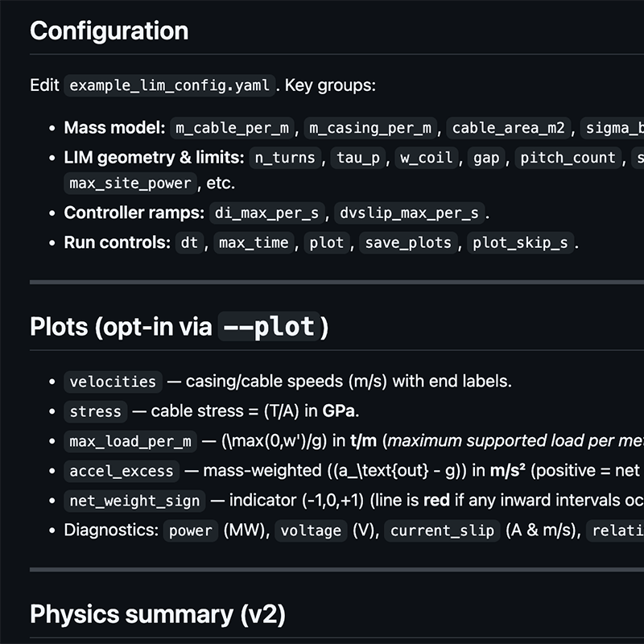
Task: Click the Physics summary (v2) heading
Action: [157, 614]
